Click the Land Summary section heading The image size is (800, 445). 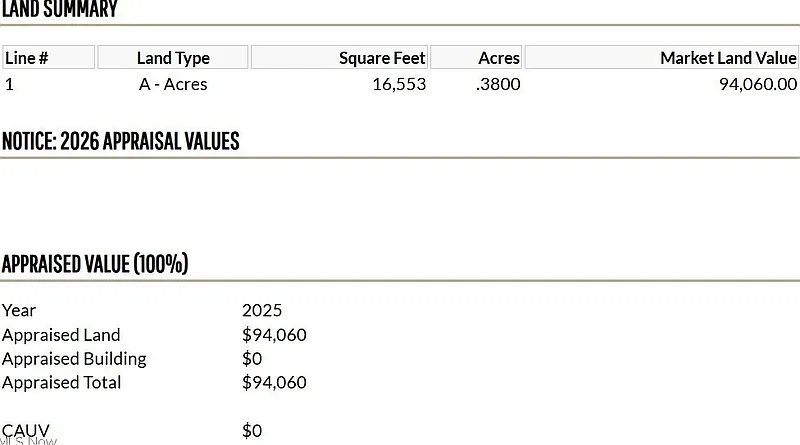coord(59,10)
